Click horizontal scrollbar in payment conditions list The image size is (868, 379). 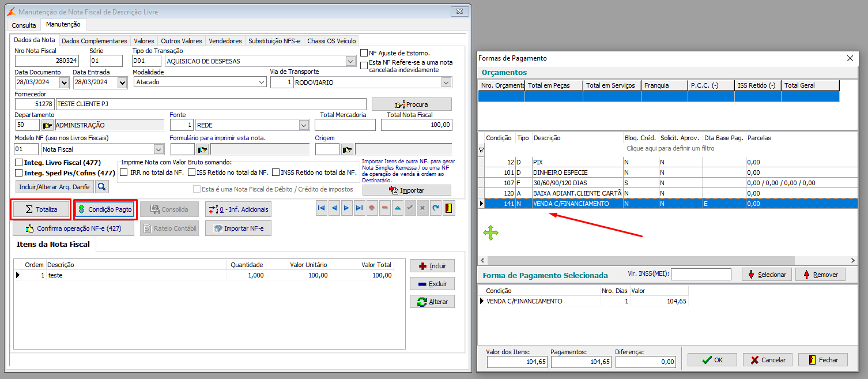[x=641, y=261]
